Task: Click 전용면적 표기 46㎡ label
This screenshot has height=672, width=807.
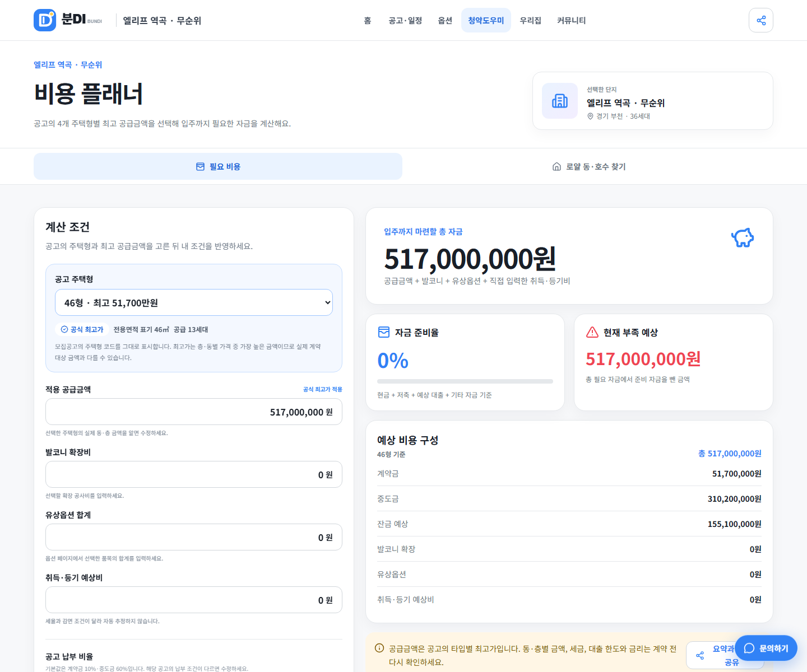Action: click(x=141, y=329)
